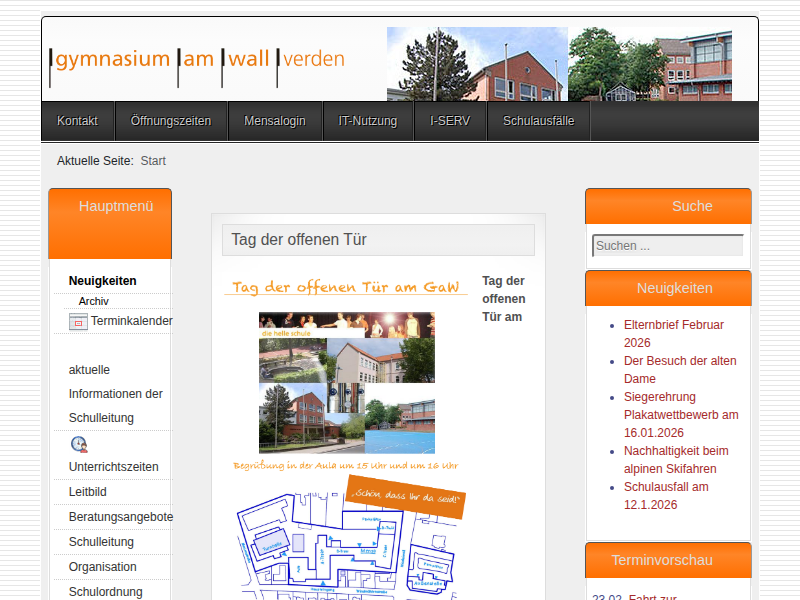Screen dimensions: 800x600
Task: Open Leitbild in the left sidebar
Action: (88, 492)
